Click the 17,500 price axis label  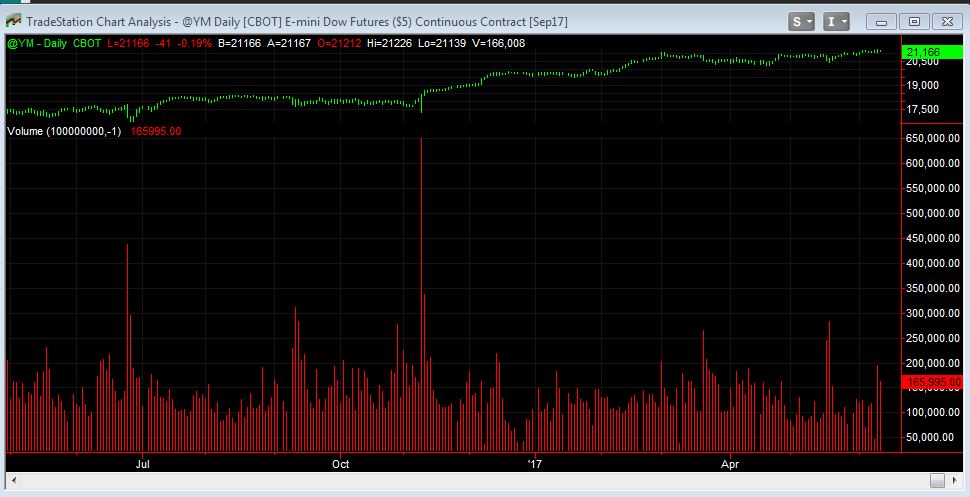coord(922,109)
